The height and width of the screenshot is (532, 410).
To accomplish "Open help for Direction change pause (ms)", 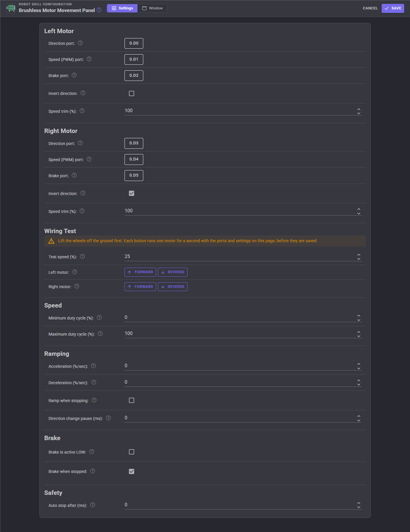I will (108, 418).
